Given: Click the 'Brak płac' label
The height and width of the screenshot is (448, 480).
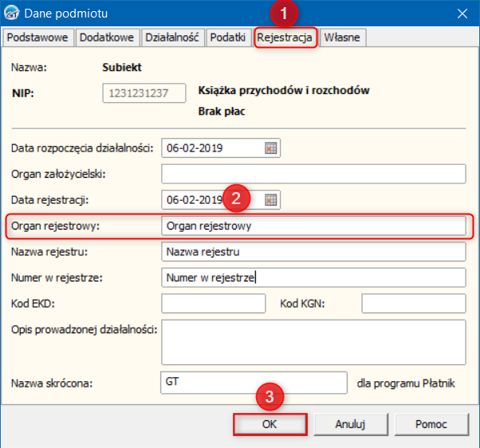Looking at the screenshot, I should coord(222,112).
